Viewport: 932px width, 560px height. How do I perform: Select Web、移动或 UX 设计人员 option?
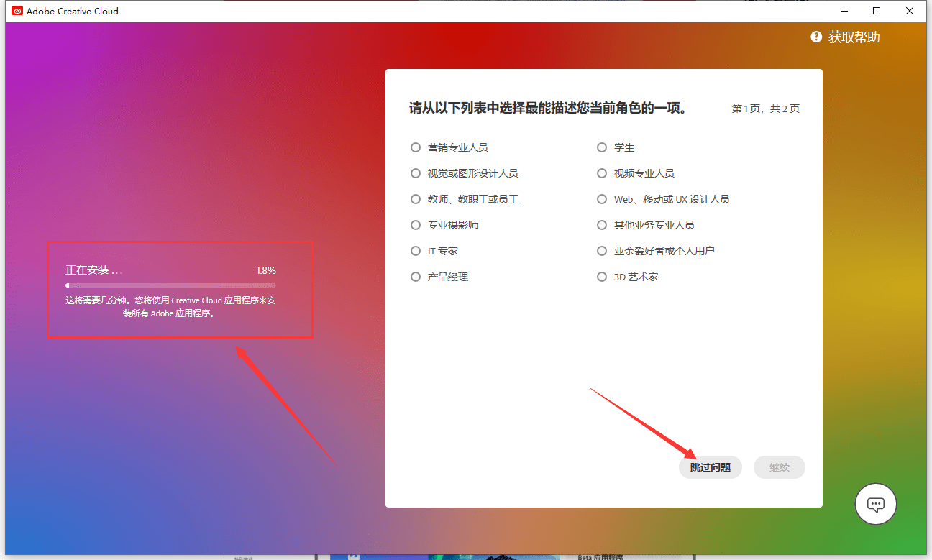click(602, 199)
